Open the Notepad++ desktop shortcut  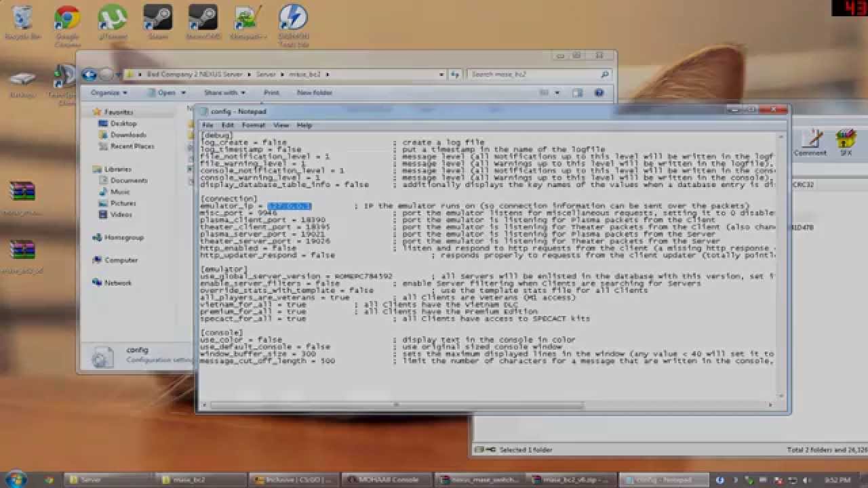[x=248, y=22]
